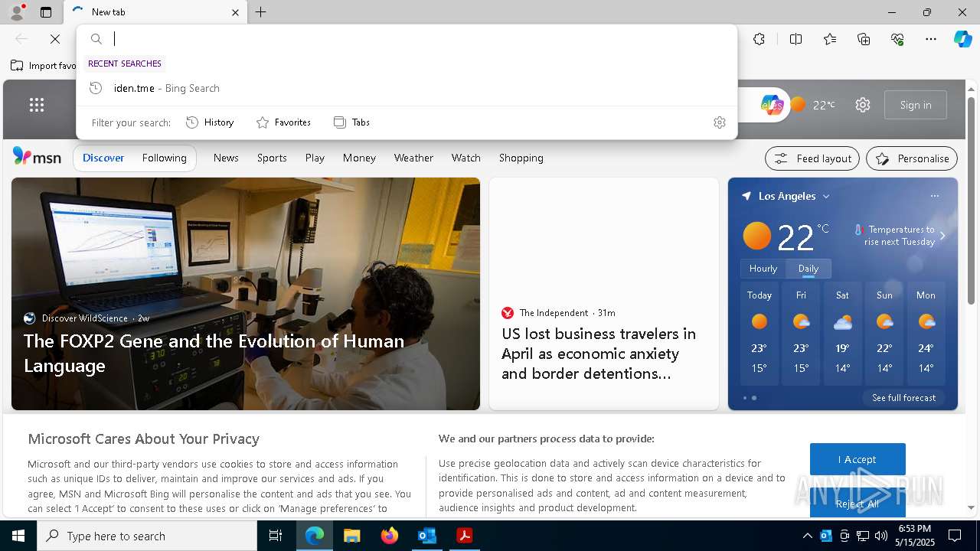Click the Personalise button
980x551 pixels.
(x=912, y=158)
